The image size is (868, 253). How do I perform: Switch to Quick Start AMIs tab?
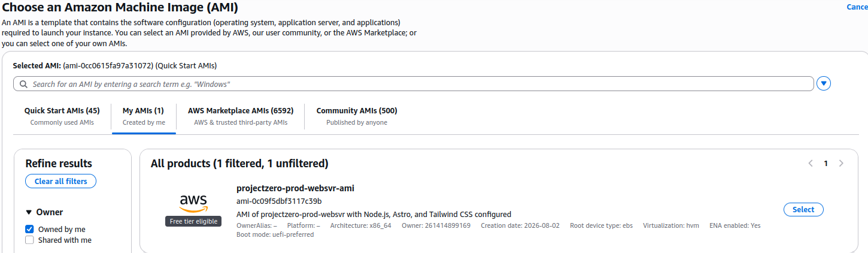point(62,116)
